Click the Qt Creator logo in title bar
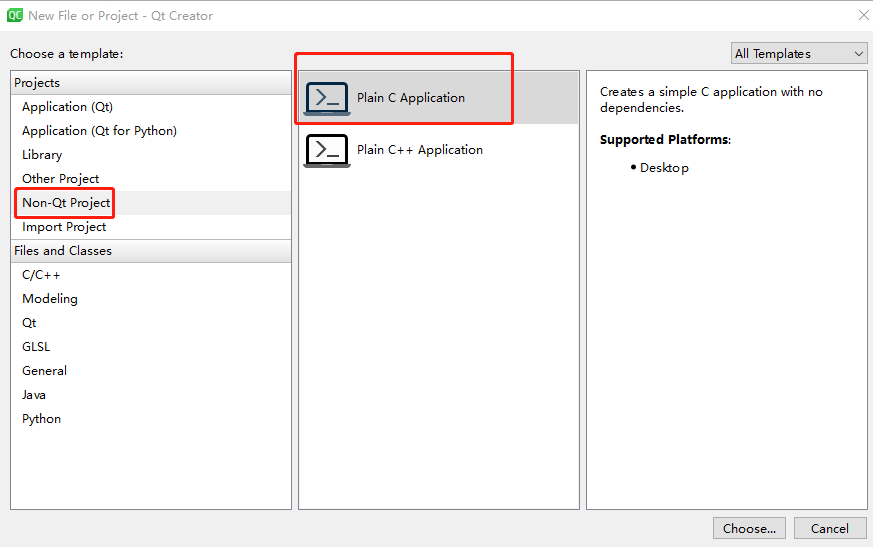873x547 pixels. [x=15, y=15]
